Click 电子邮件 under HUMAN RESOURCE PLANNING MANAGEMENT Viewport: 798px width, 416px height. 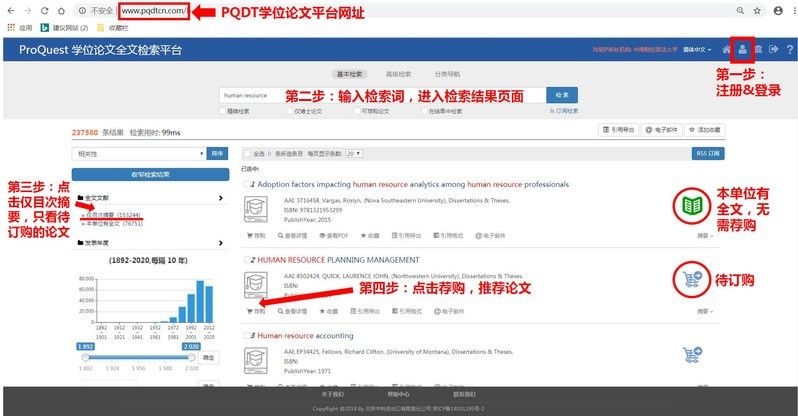449,311
